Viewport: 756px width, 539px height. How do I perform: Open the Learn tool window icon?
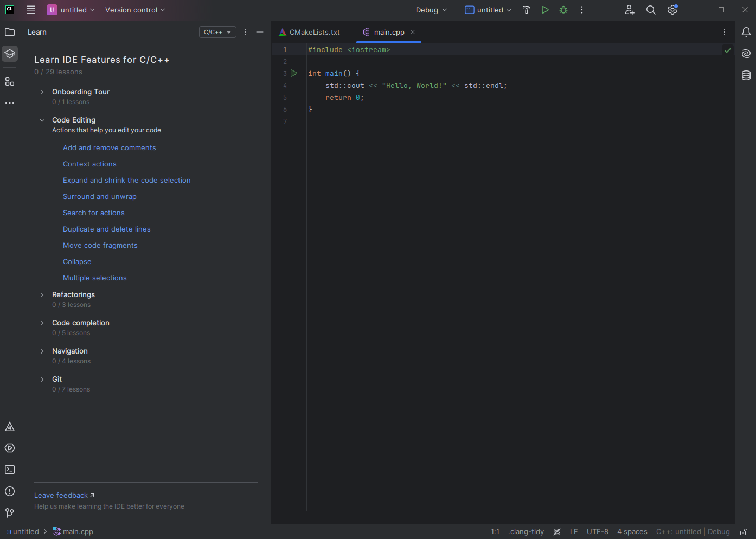point(10,54)
